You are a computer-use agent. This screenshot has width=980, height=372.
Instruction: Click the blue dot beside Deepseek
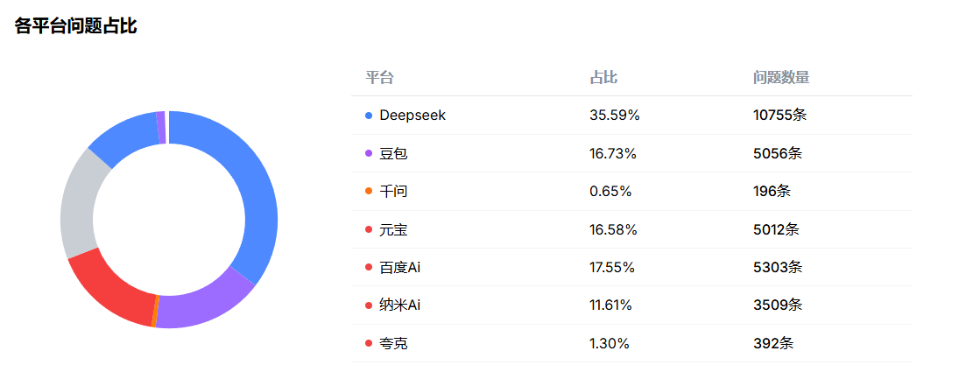tap(369, 116)
